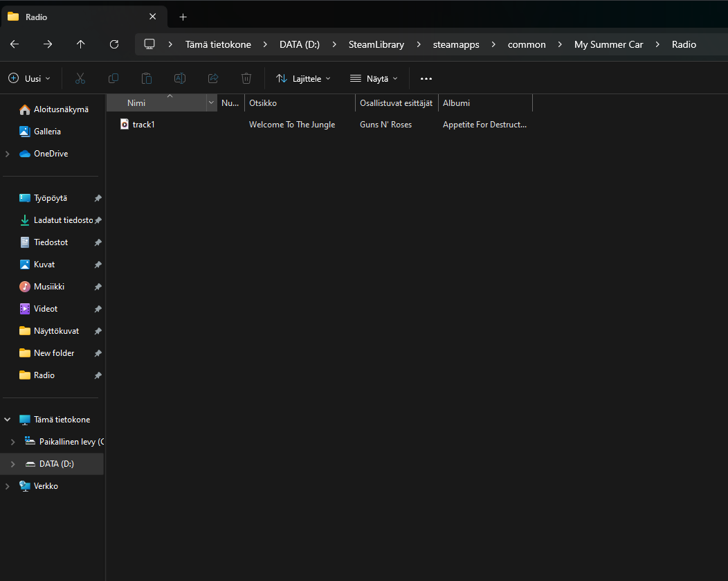This screenshot has height=581, width=728.
Task: Open Musiikki in sidebar
Action: [x=42, y=287]
